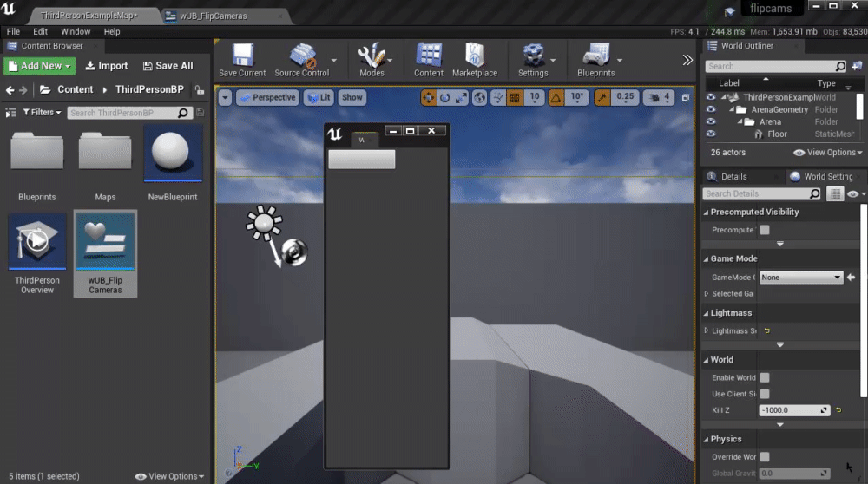The width and height of the screenshot is (868, 484).
Task: Toggle grid snapping in the viewport
Action: tap(514, 98)
